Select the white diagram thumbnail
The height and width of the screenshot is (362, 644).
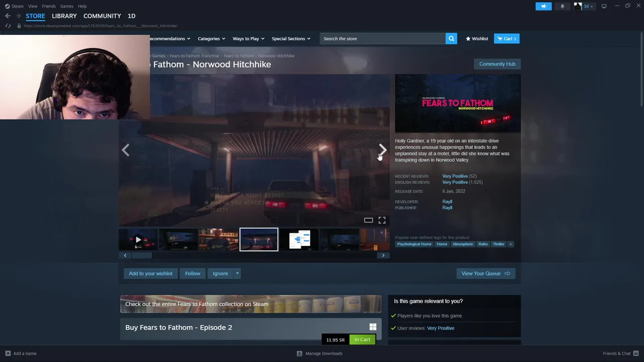point(299,239)
